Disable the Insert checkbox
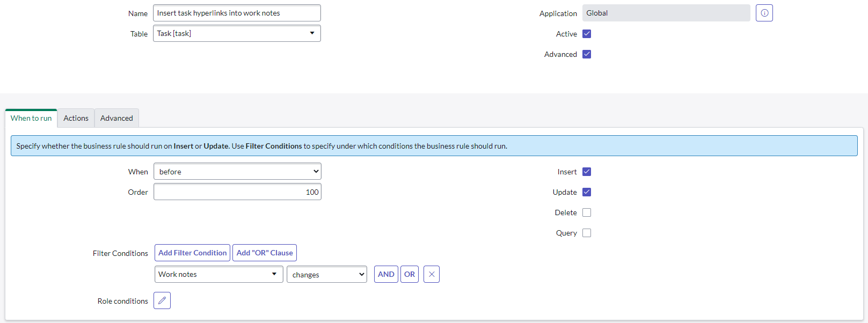Viewport: 868px width, 323px height. pos(587,172)
